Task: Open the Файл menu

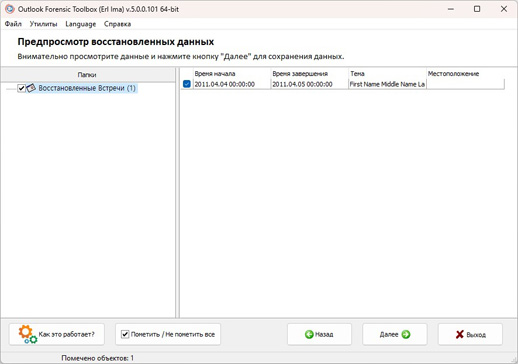Action: pyautogui.click(x=13, y=24)
